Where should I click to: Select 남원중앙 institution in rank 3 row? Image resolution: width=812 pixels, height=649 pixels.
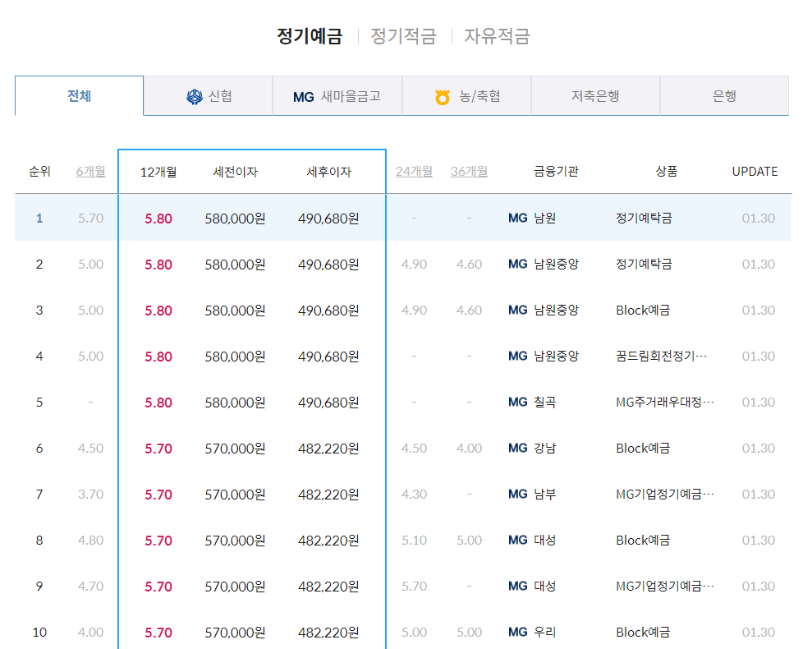click(556, 310)
